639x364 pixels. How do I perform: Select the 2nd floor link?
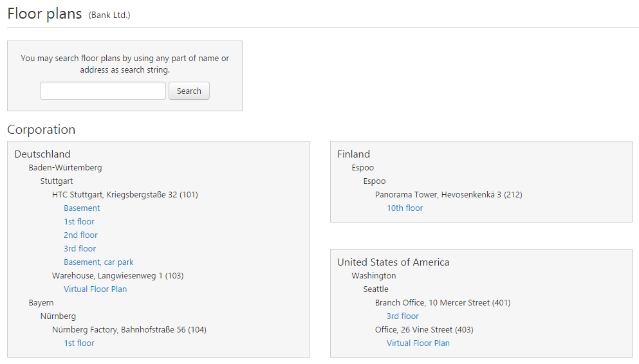80,235
